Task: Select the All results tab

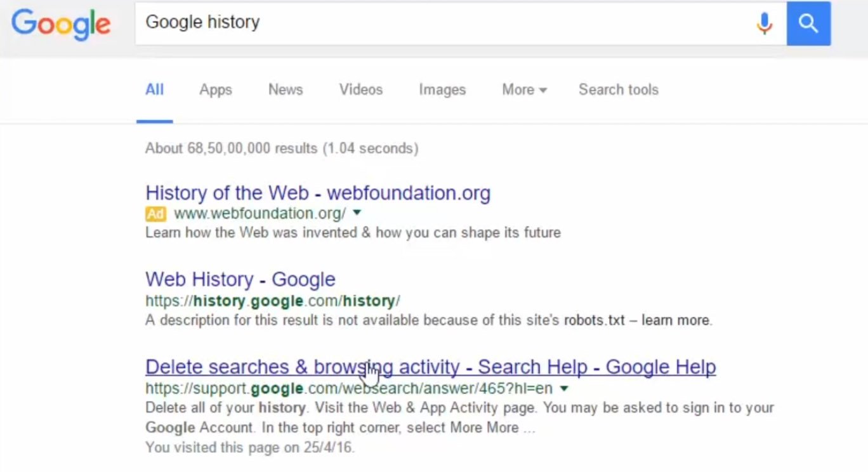Action: pos(154,90)
